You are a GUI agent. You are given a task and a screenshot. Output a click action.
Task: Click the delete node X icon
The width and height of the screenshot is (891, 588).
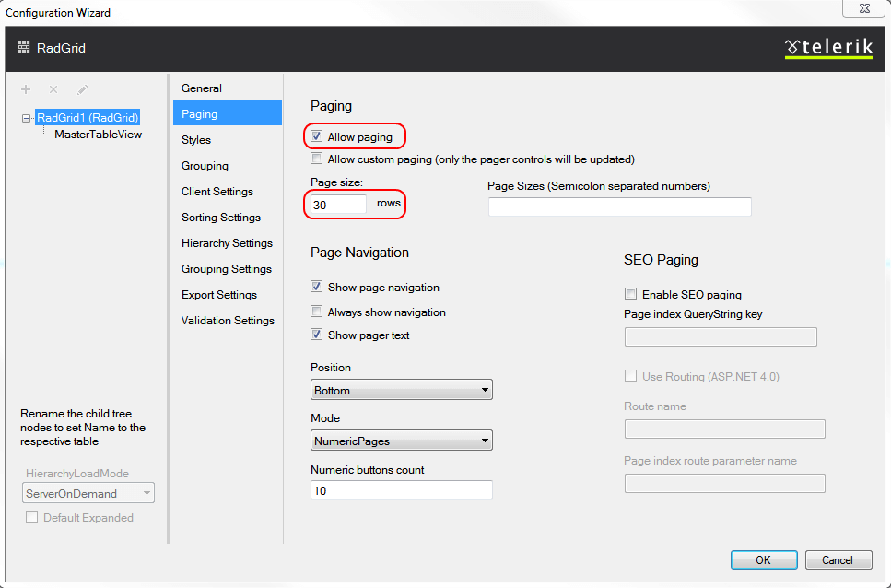point(53,89)
